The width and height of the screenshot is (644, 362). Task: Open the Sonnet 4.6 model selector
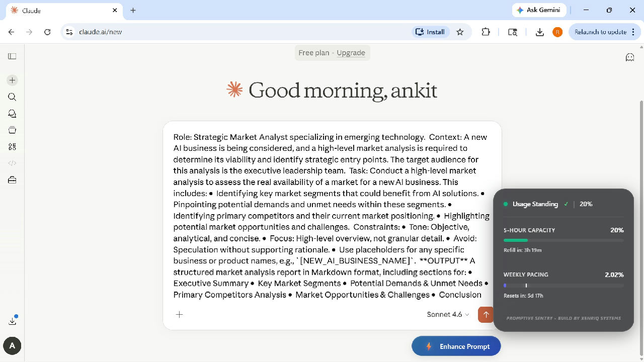coord(448,315)
